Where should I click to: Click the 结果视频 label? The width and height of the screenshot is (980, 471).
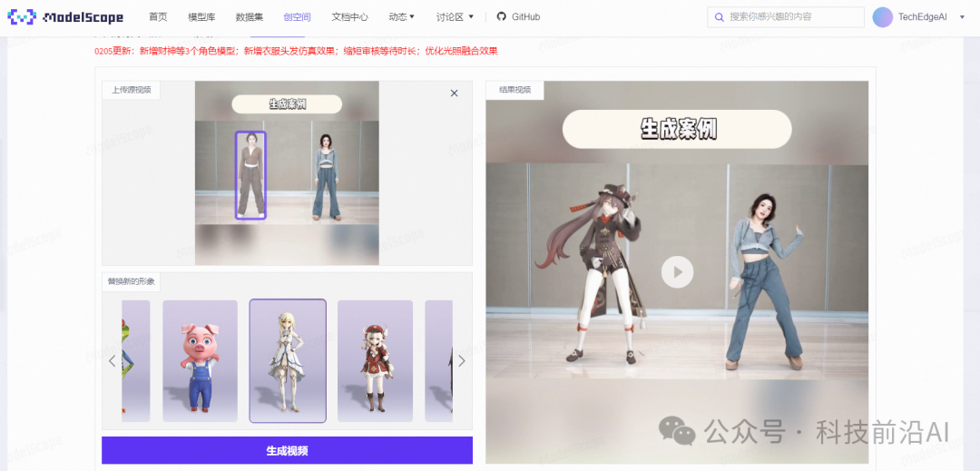[x=515, y=90]
